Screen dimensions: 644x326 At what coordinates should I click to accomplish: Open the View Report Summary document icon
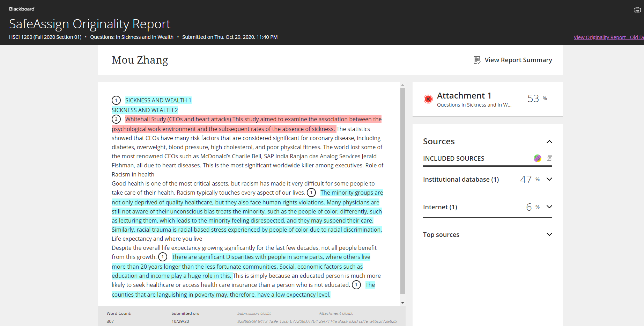coord(477,60)
